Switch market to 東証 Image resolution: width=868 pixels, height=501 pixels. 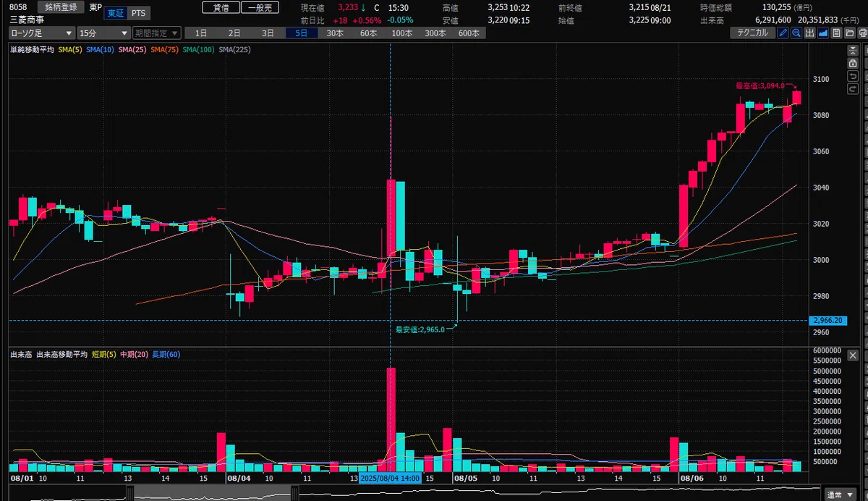(115, 14)
